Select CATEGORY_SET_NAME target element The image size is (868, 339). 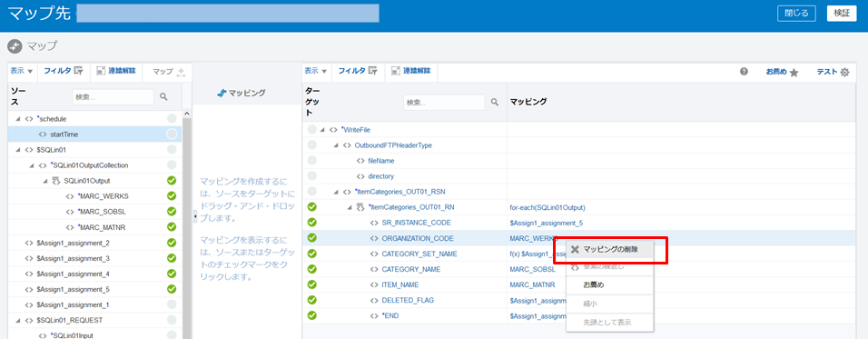419,254
